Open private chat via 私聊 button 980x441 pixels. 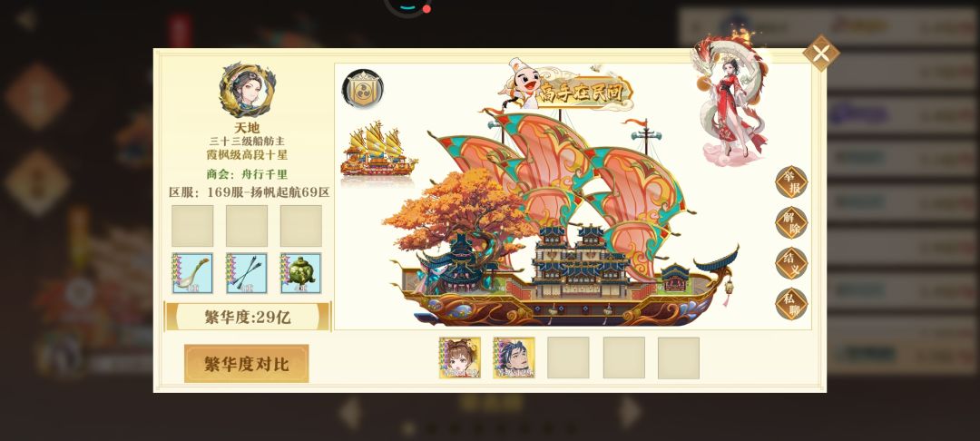tap(791, 304)
